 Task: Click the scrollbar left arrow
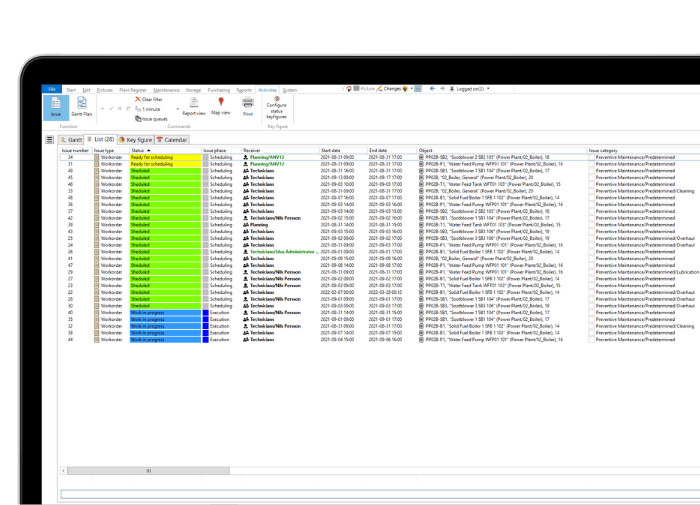pyautogui.click(x=64, y=471)
